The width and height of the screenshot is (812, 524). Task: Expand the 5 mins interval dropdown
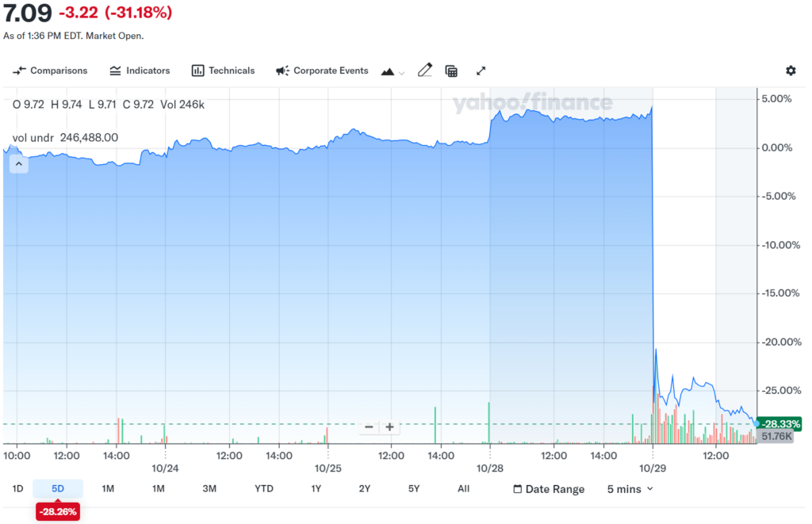coord(630,489)
